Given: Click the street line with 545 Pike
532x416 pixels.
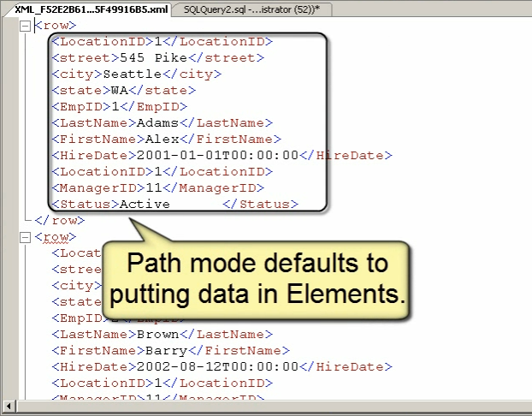Looking at the screenshot, I should click(x=157, y=57).
